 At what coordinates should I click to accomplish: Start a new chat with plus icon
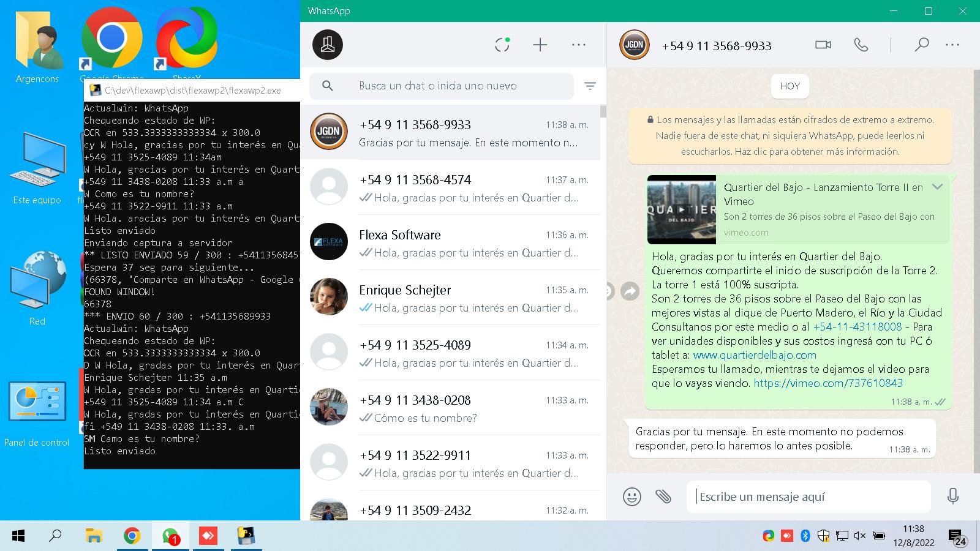(540, 45)
